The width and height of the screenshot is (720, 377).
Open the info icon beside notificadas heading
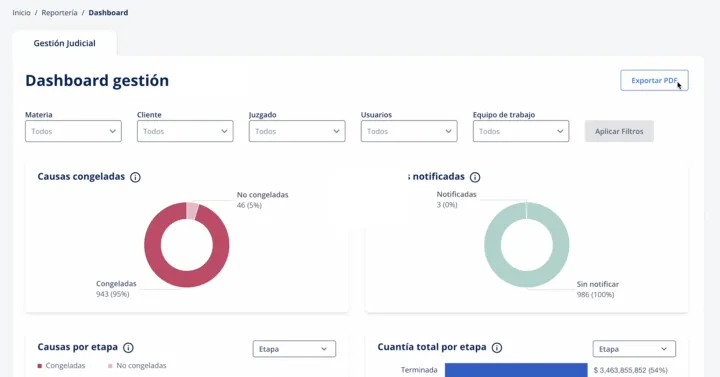tap(475, 177)
